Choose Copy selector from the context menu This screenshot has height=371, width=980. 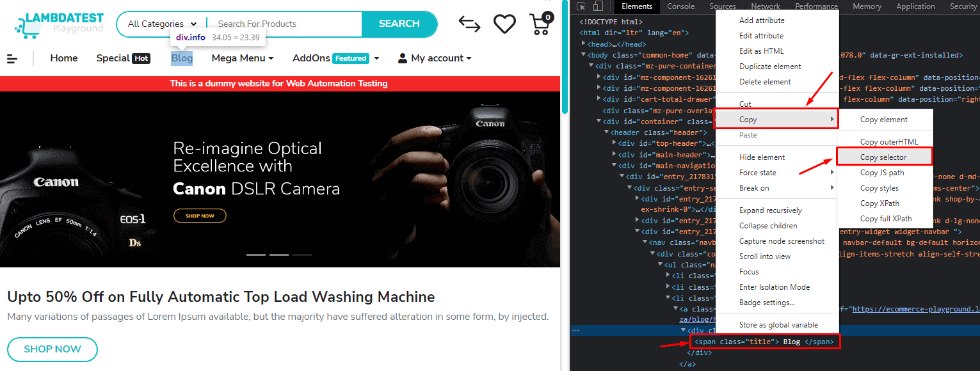click(x=884, y=157)
